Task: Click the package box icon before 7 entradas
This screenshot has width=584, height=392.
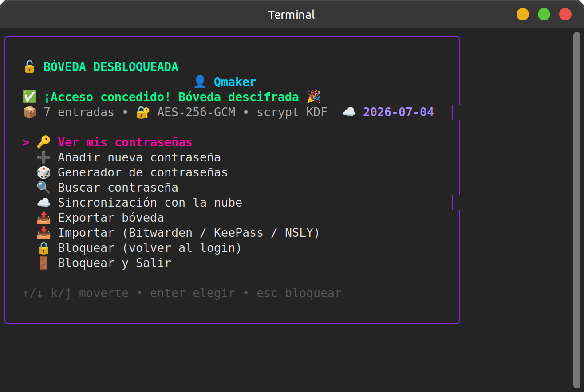Action: tap(29, 112)
